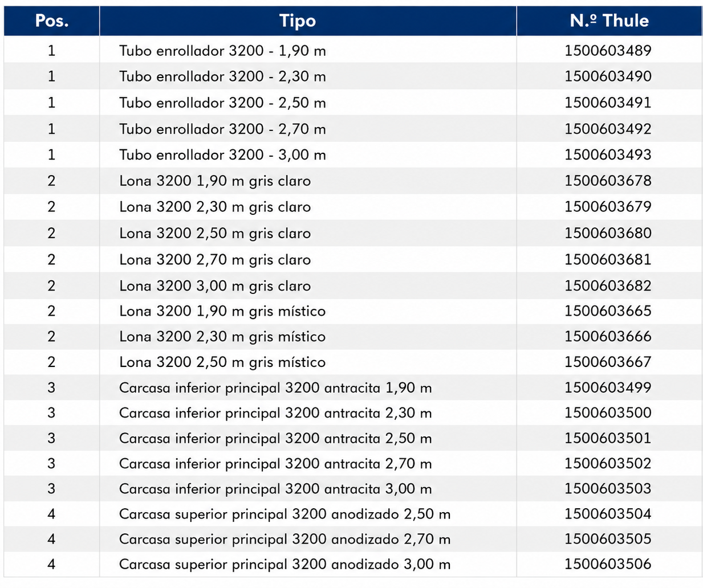Viewport: 703px width, 588px height.
Task: Select 'Carcasa inferior principal 3200 antracita 2,30 m'
Action: [x=275, y=413]
